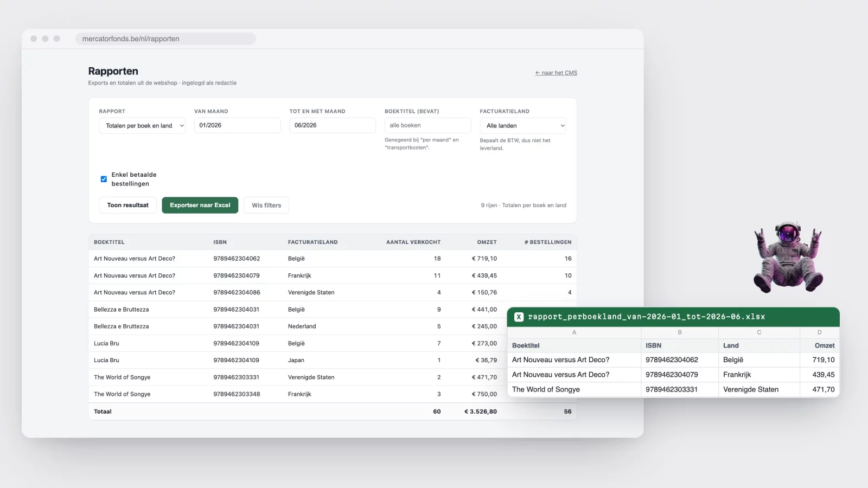
Task: Click the Aantal verkocht column header
Action: pos(413,242)
